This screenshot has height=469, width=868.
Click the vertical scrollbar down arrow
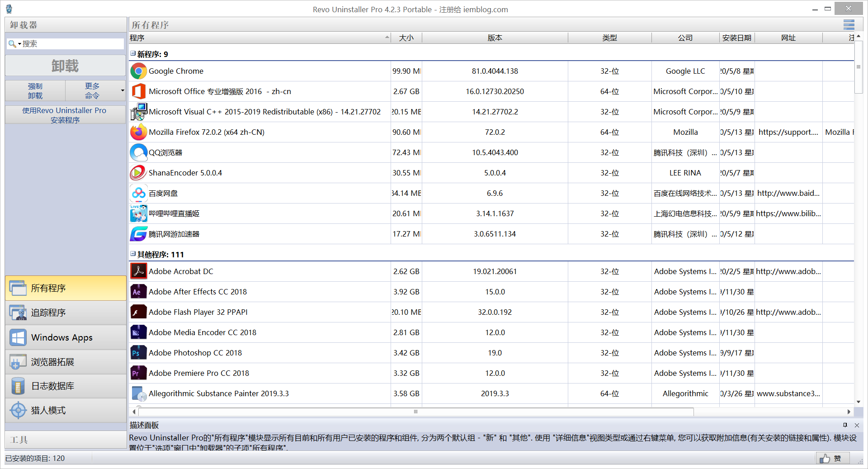pyautogui.click(x=859, y=402)
